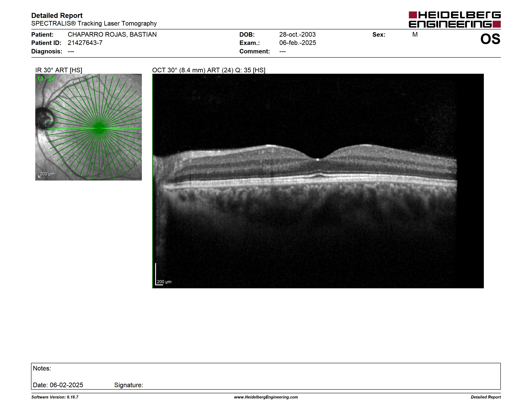Click the OCT 30° (8.4 mm) caption
This screenshot has height=411, width=532.
tap(209, 70)
